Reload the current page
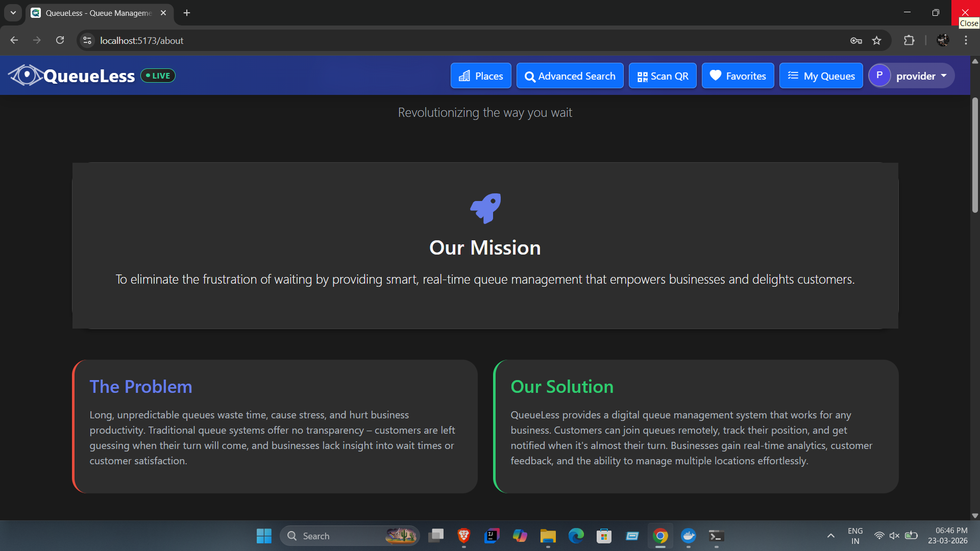Viewport: 980px width, 551px height. pos(60,40)
